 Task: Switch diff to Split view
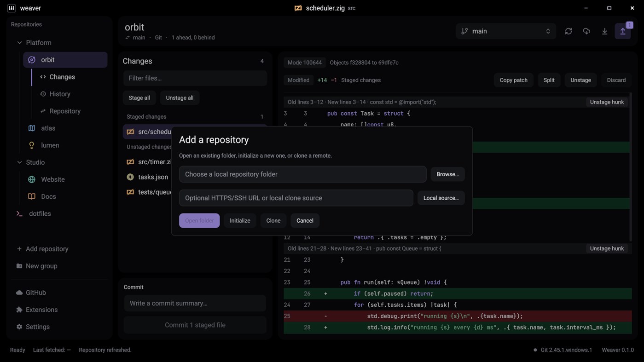tap(549, 80)
